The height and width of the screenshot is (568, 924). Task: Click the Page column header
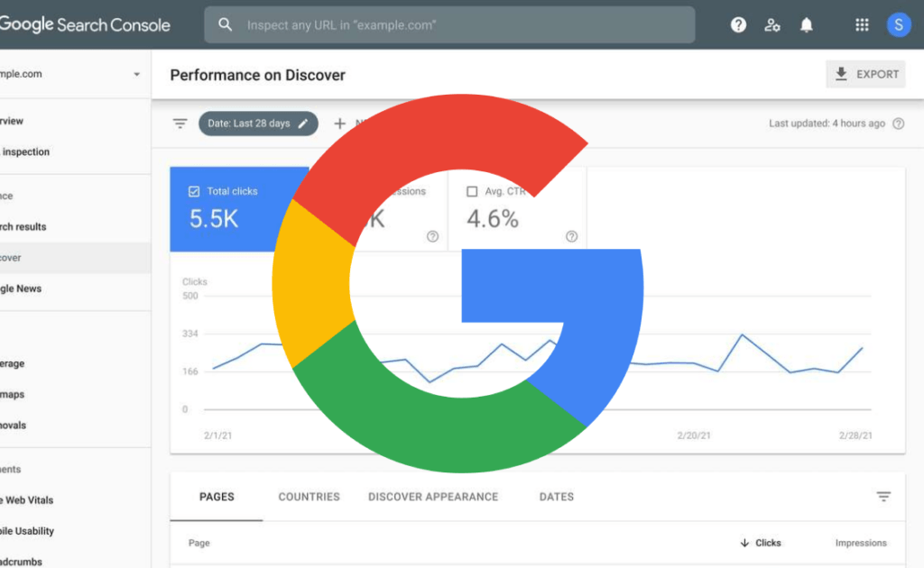pos(199,543)
